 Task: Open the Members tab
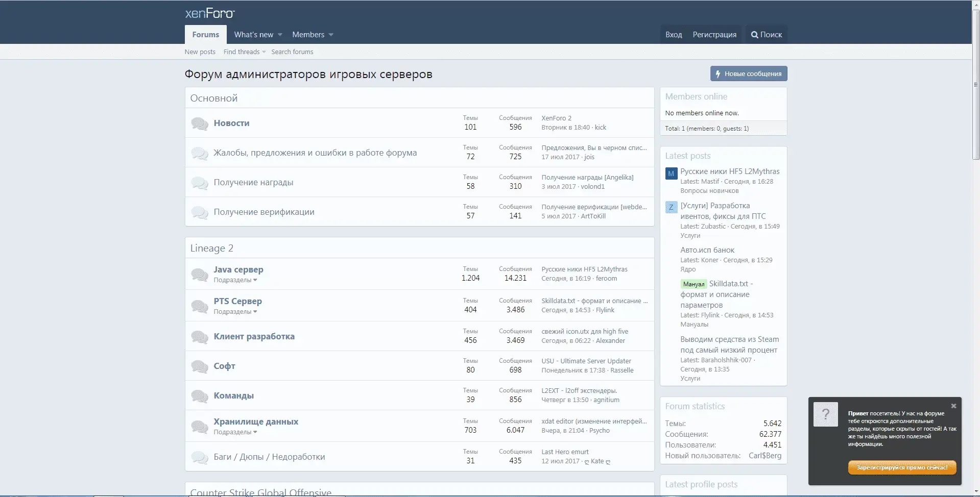pos(308,35)
